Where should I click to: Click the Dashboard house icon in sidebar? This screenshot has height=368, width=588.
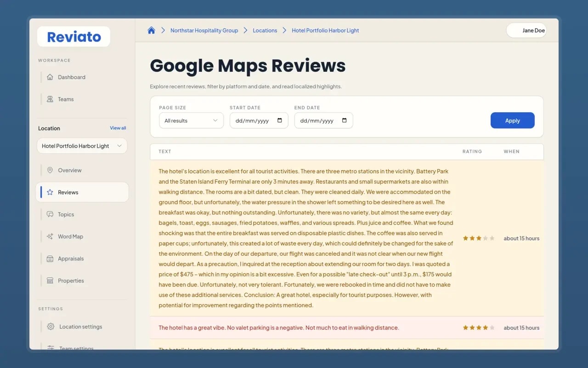point(50,77)
